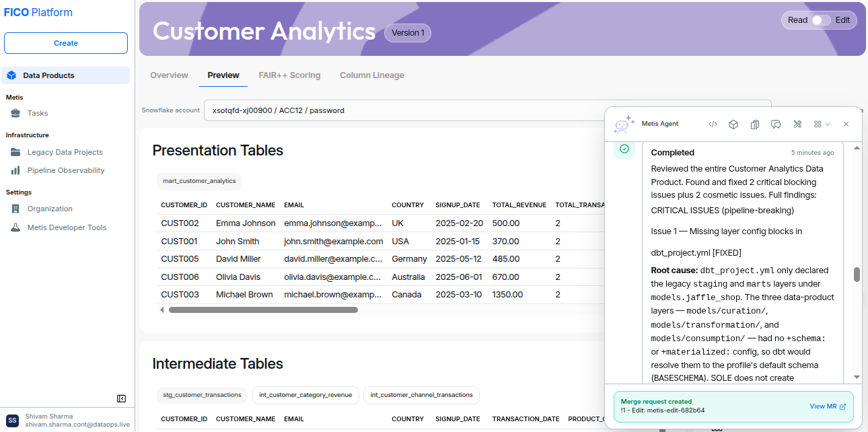Click the cube icon in Metis Agent header
Image resolution: width=868 pixels, height=432 pixels.
pyautogui.click(x=734, y=124)
